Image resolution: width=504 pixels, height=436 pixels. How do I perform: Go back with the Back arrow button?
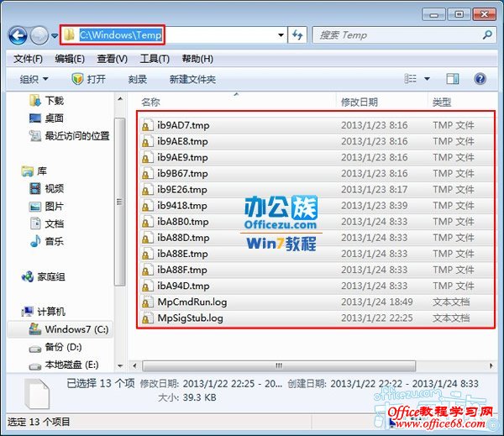(x=18, y=35)
